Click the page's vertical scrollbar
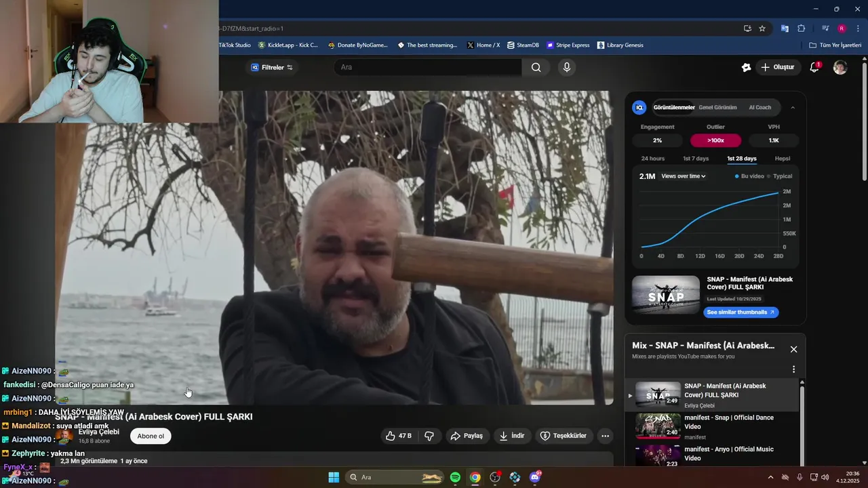868x488 pixels. tap(864, 122)
